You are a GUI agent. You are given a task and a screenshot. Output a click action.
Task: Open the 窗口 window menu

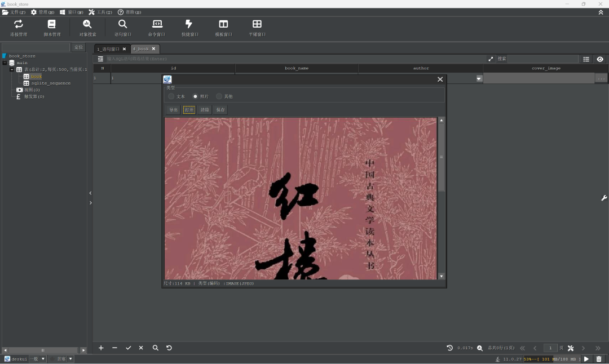pyautogui.click(x=72, y=12)
